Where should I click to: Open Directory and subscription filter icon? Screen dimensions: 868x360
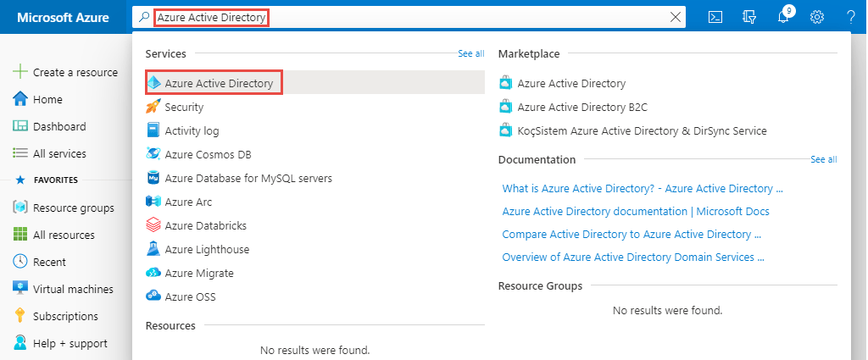point(749,17)
